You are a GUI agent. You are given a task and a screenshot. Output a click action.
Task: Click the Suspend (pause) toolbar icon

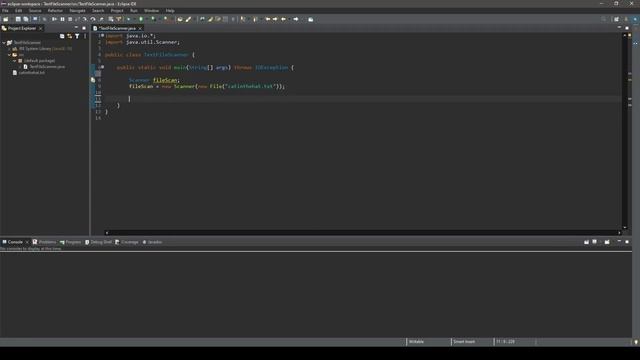62,19
